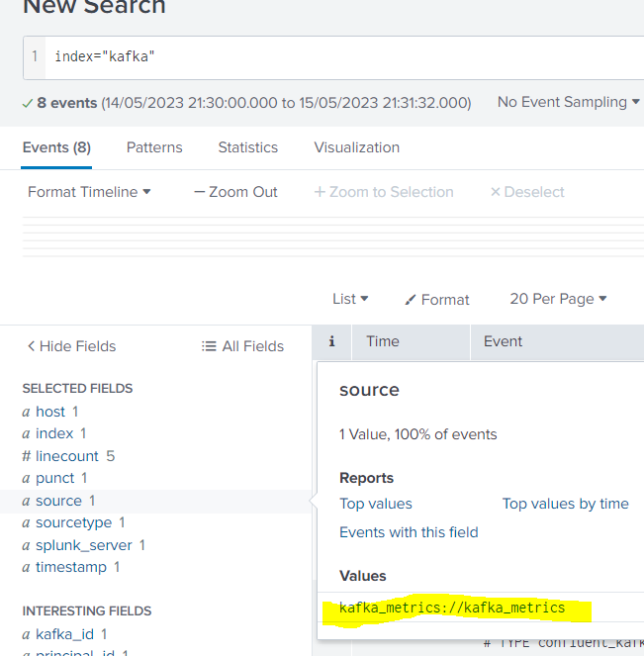The height and width of the screenshot is (656, 644).
Task: Click Zoom Out on the timeline
Action: tap(235, 192)
